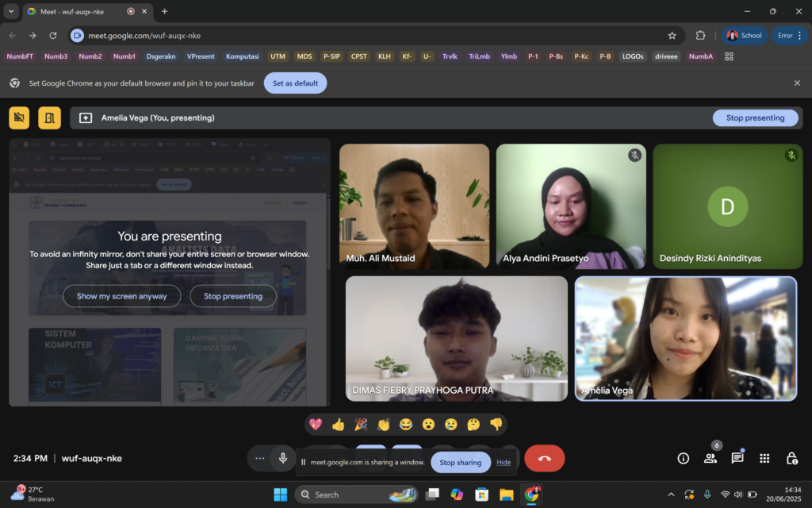The width and height of the screenshot is (812, 508).
Task: Open the host controls lock icon
Action: tap(791, 458)
